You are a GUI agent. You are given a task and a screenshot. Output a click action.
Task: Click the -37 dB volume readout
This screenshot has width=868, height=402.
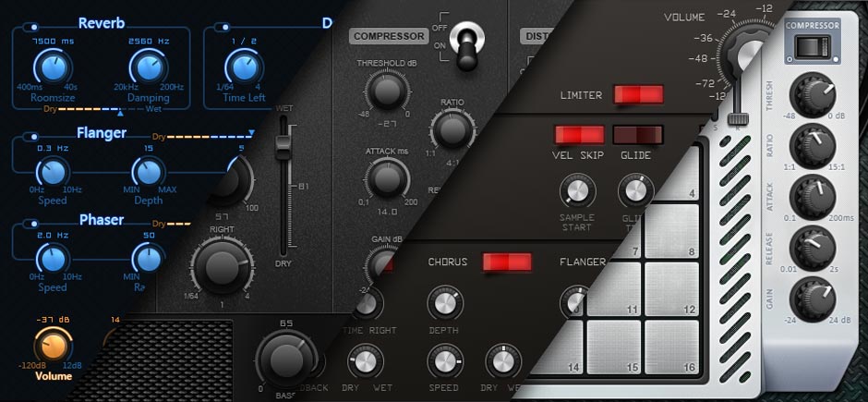tap(54, 320)
